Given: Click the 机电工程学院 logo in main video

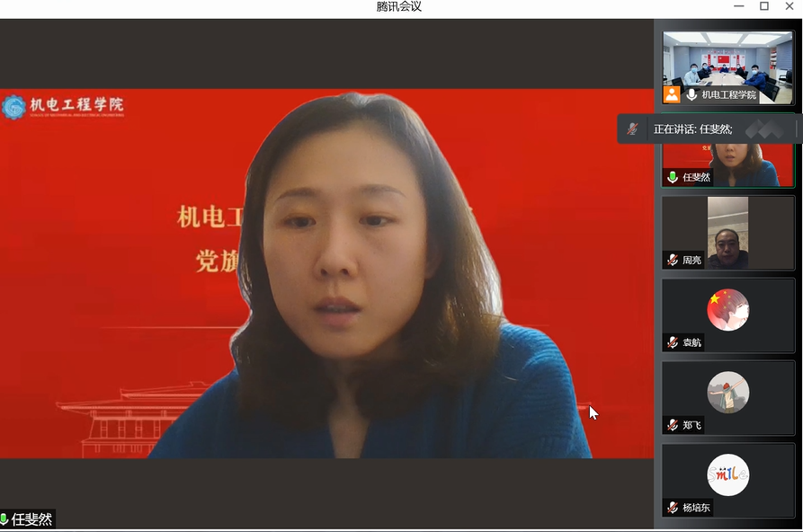Looking at the screenshot, I should 63,107.
